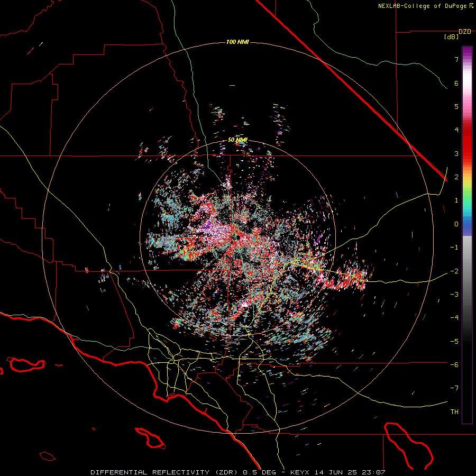
Task: Click the -7 value on dB scale
Action: point(454,388)
